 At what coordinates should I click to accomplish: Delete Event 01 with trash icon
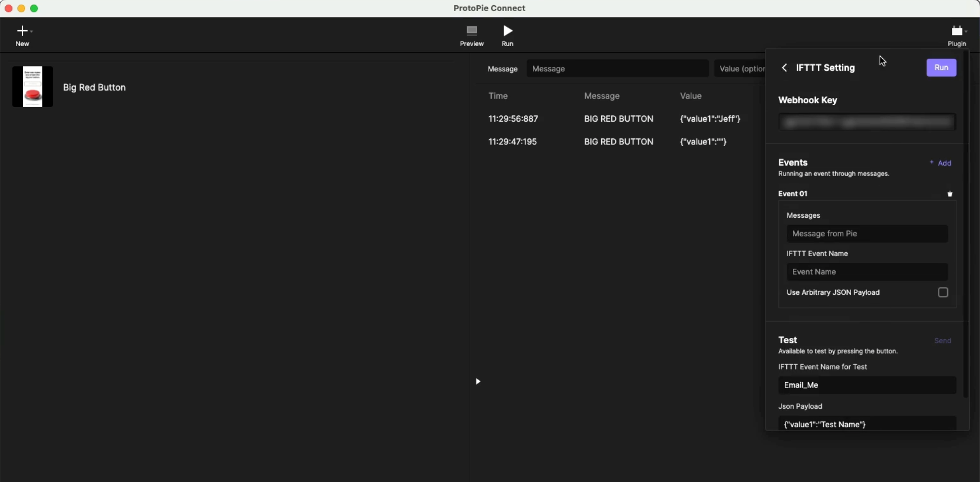click(950, 194)
